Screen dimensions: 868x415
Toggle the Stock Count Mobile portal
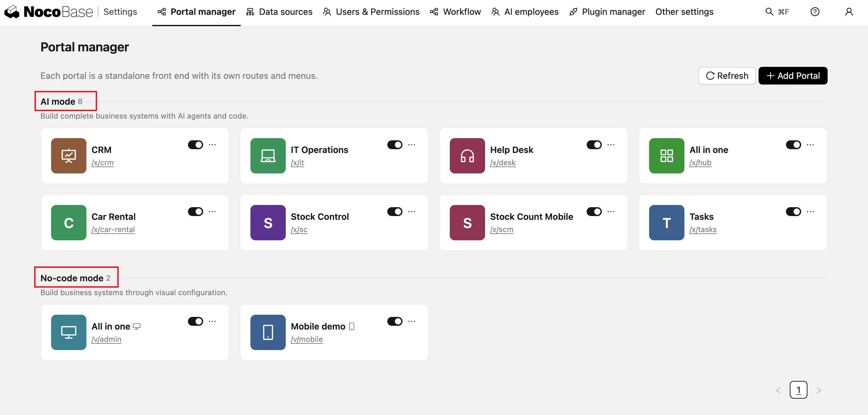[594, 212]
